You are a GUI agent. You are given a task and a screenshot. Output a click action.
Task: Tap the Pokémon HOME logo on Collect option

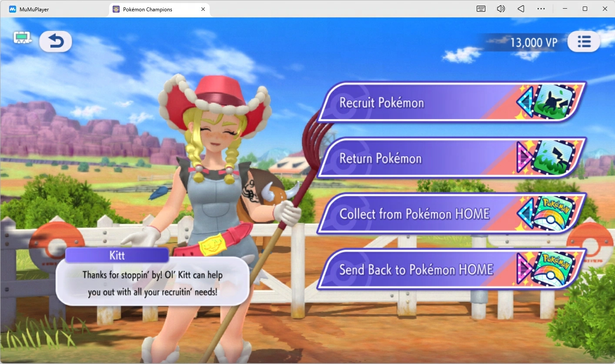pyautogui.click(x=554, y=214)
